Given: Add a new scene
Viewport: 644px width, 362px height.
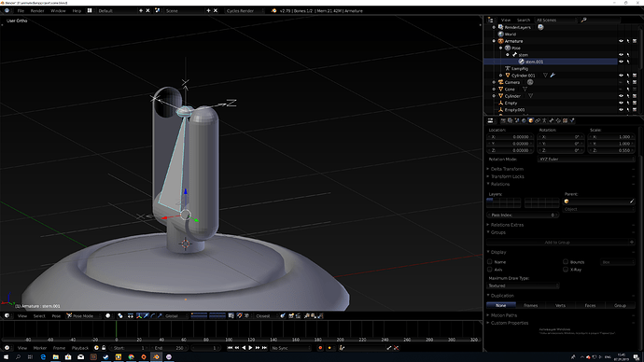Looking at the screenshot, I should tap(209, 10).
